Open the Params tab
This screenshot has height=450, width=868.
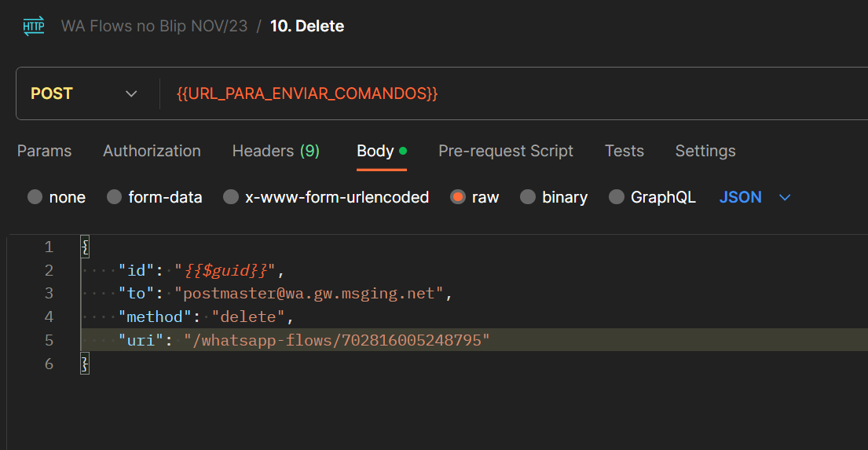[44, 151]
